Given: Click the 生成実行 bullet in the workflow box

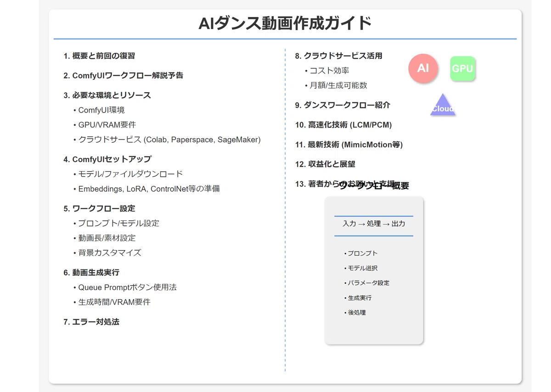Looking at the screenshot, I should coord(358,298).
